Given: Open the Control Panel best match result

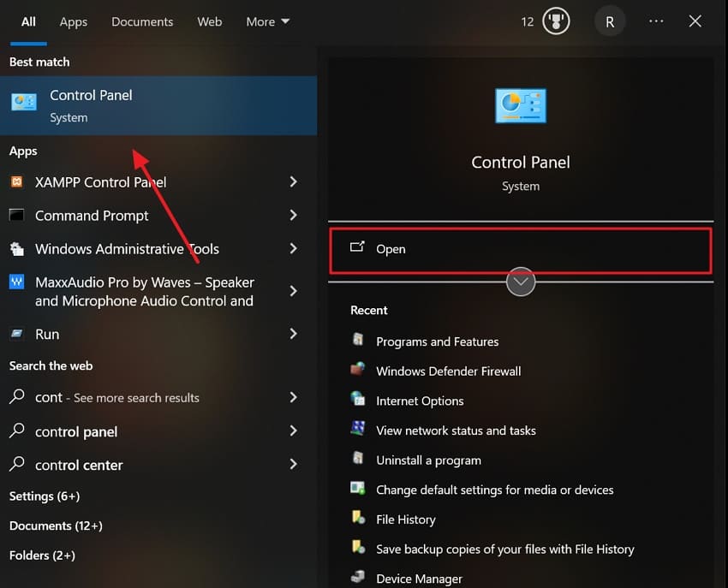Looking at the screenshot, I should [x=158, y=106].
